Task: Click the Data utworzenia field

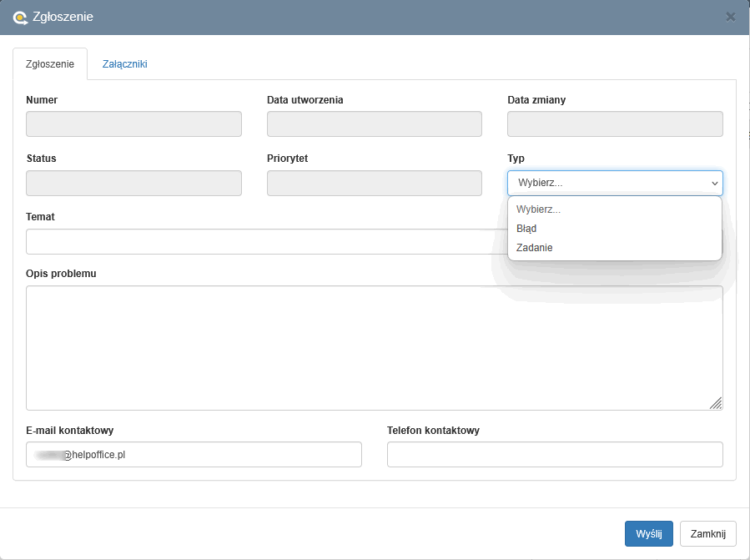Action: coord(374,124)
